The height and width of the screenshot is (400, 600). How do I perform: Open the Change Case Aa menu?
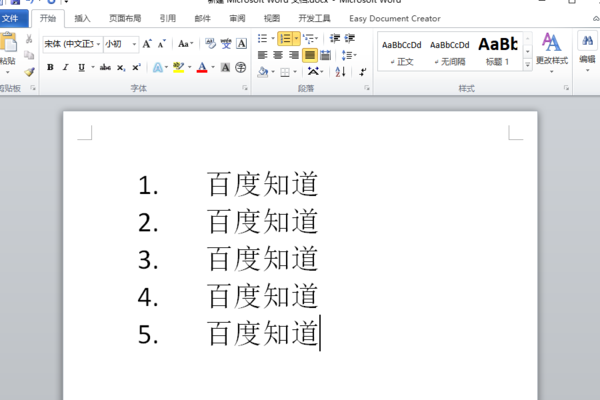tap(186, 44)
